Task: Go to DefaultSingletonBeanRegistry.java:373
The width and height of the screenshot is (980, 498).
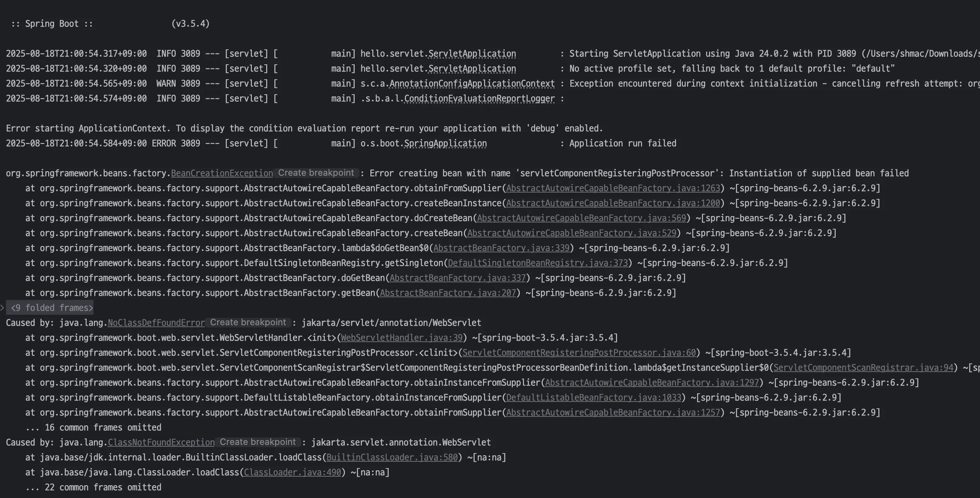Action: coord(537,263)
